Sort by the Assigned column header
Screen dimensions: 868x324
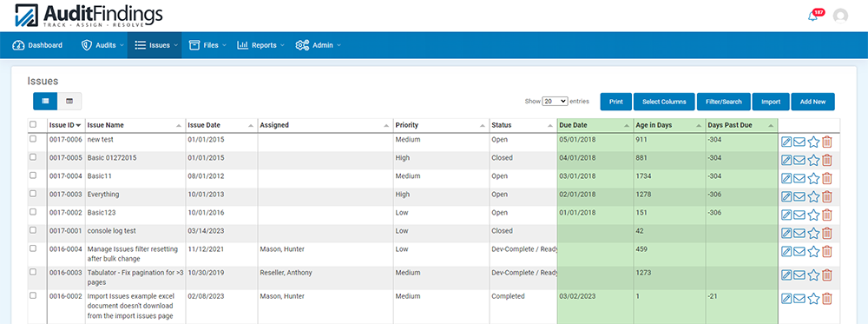[x=325, y=125]
